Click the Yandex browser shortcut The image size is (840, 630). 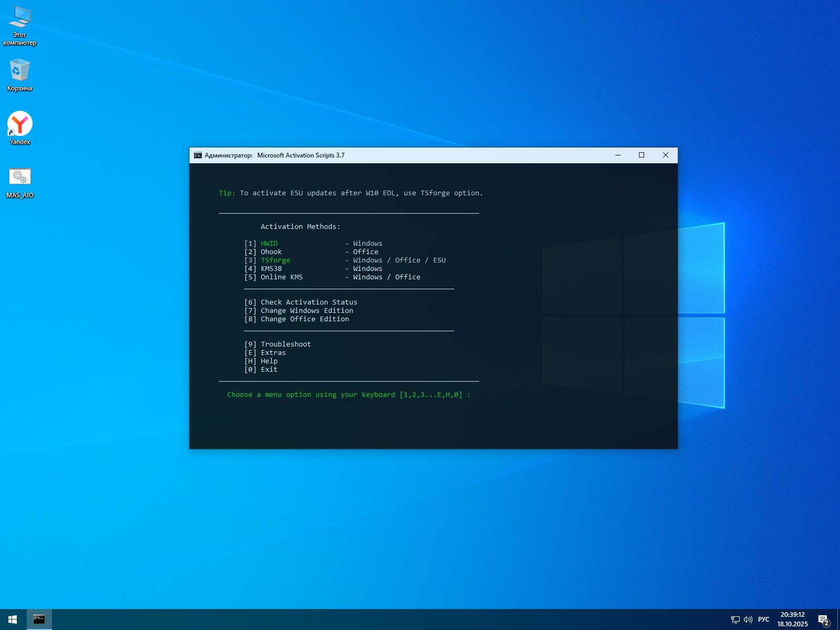(x=20, y=124)
